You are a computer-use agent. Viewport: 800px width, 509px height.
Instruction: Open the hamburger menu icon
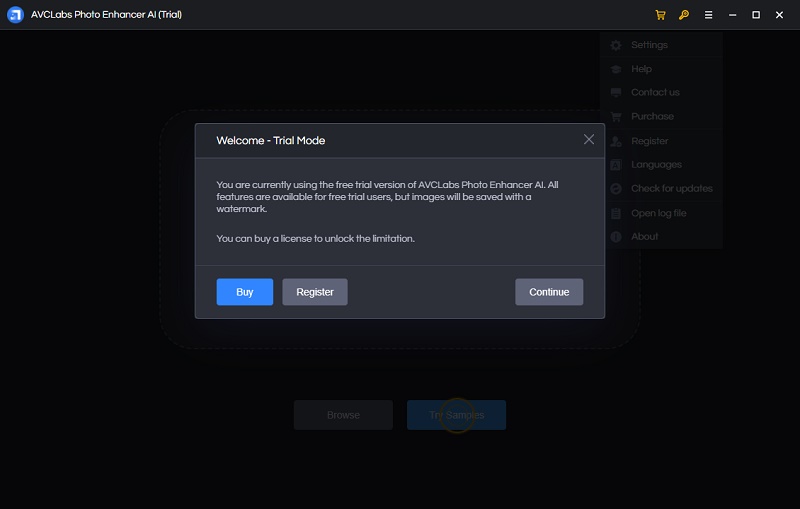click(x=708, y=15)
